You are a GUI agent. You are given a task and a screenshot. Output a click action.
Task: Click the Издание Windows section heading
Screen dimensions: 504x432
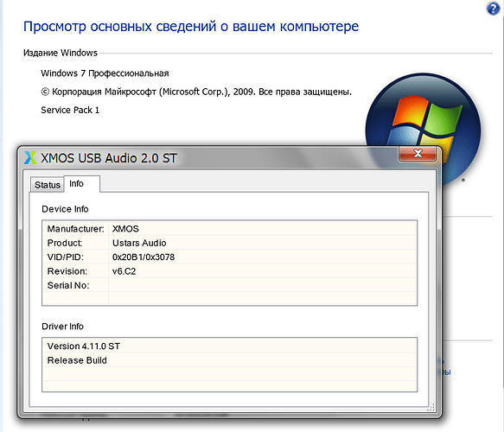pyautogui.click(x=61, y=53)
